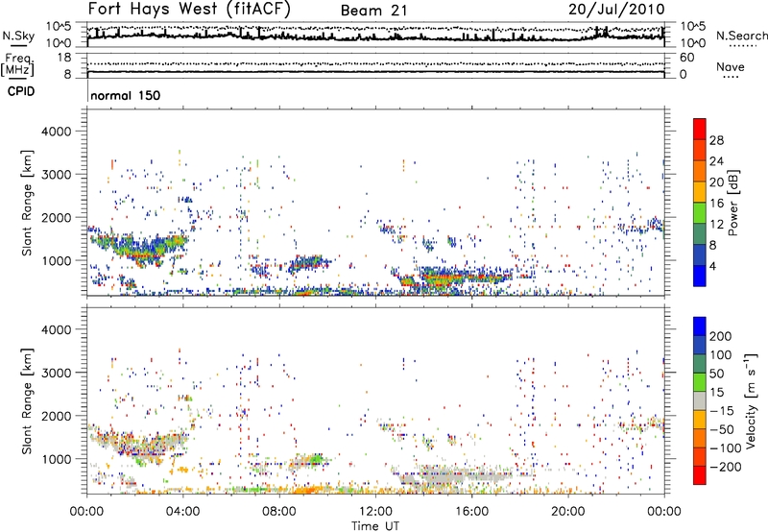The width and height of the screenshot is (768, 532).
Task: Click the '4' power colorbar tick value
Action: point(712,266)
